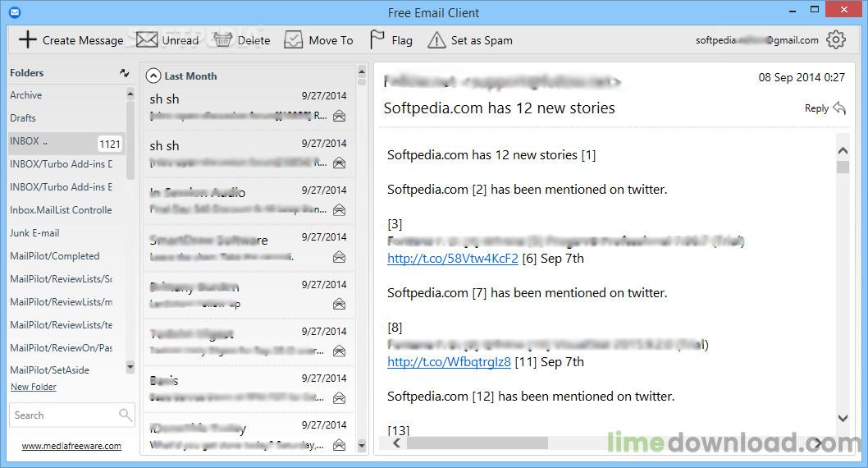
Task: Refresh folders using the sync icon
Action: click(125, 72)
